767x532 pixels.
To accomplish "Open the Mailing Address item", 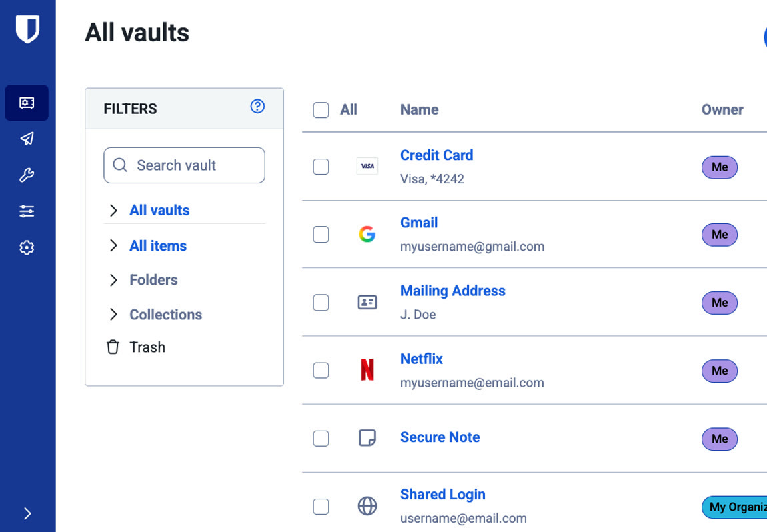I will point(452,291).
